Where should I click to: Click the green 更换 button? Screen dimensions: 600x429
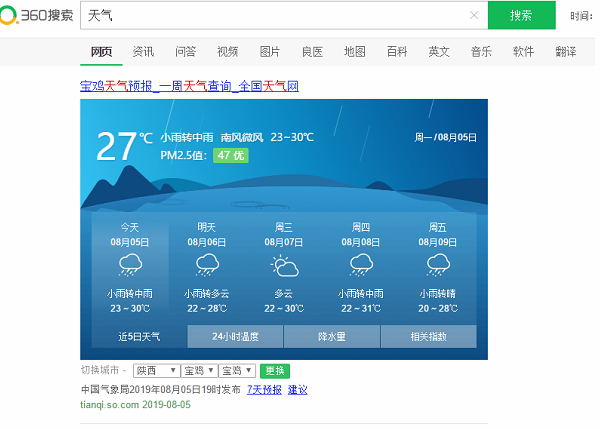tap(275, 371)
